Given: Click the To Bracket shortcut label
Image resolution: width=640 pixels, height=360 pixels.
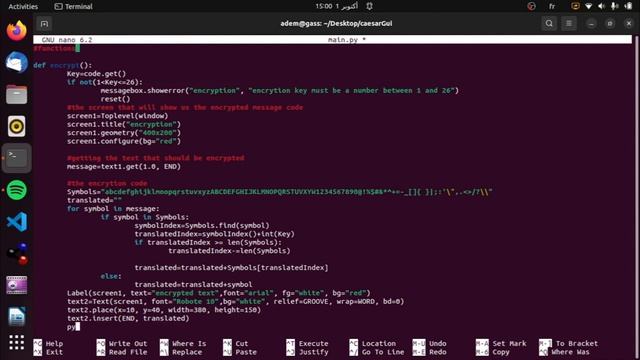Looking at the screenshot, I should coord(576,344).
